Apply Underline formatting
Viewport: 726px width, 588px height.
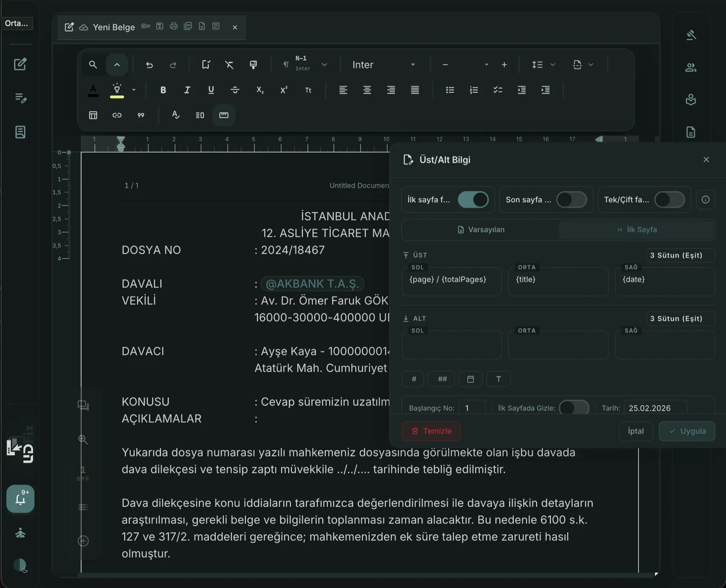point(211,90)
